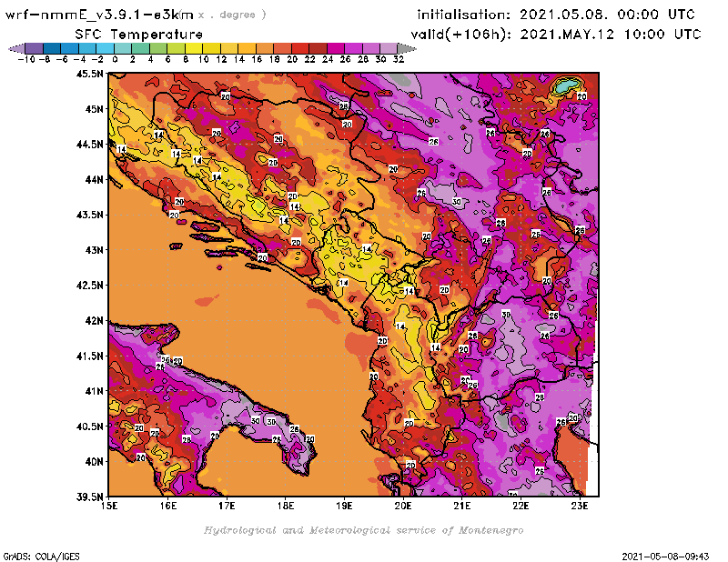Click the '42N' latitude axis label
Viewport: 728px width, 562px height.
94,321
